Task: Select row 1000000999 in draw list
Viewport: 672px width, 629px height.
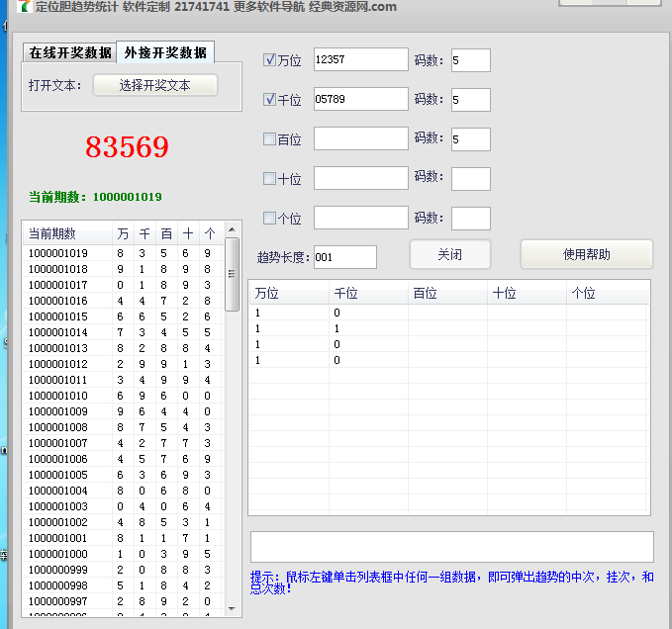Action: pyautogui.click(x=124, y=571)
